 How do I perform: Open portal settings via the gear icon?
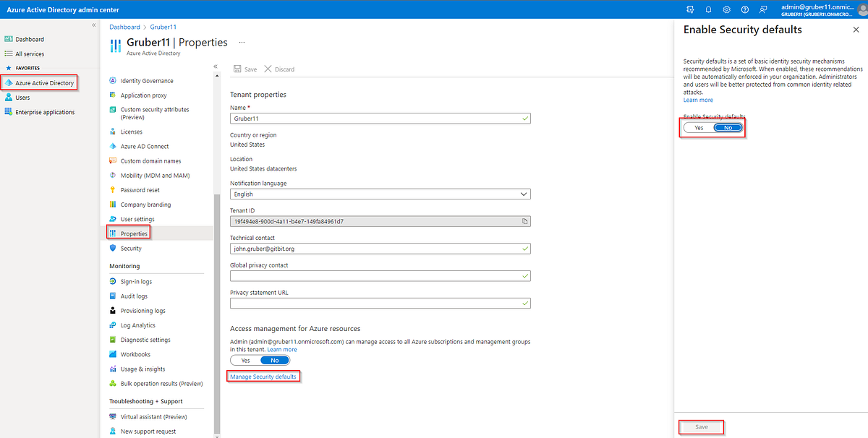coord(726,9)
